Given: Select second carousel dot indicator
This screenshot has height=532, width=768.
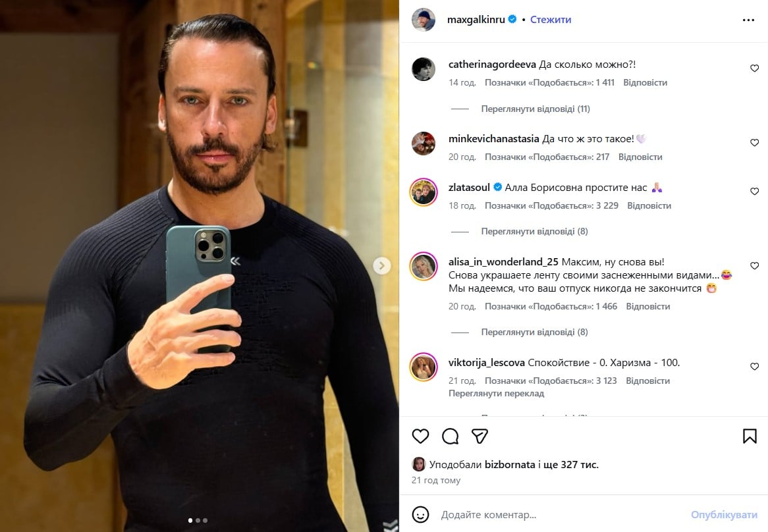Looking at the screenshot, I should pyautogui.click(x=198, y=520).
